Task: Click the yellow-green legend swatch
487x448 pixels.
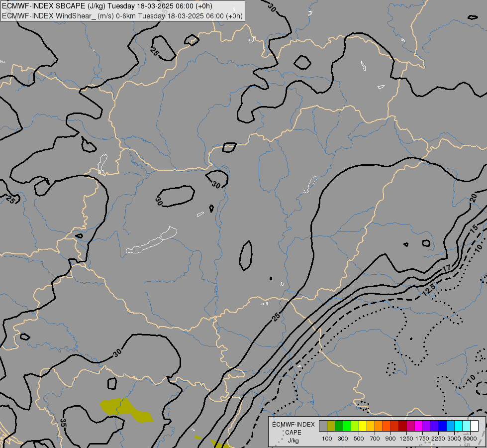Action: click(x=355, y=426)
